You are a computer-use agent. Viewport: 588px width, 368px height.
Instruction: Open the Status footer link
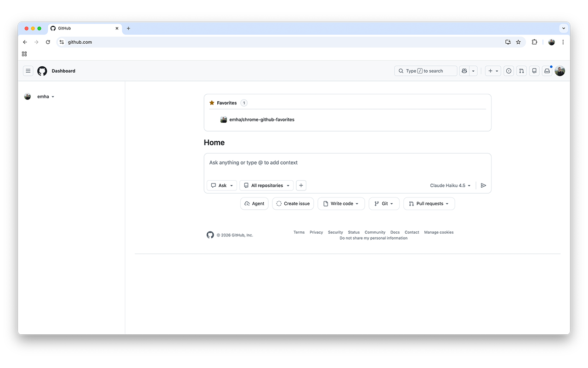point(354,232)
